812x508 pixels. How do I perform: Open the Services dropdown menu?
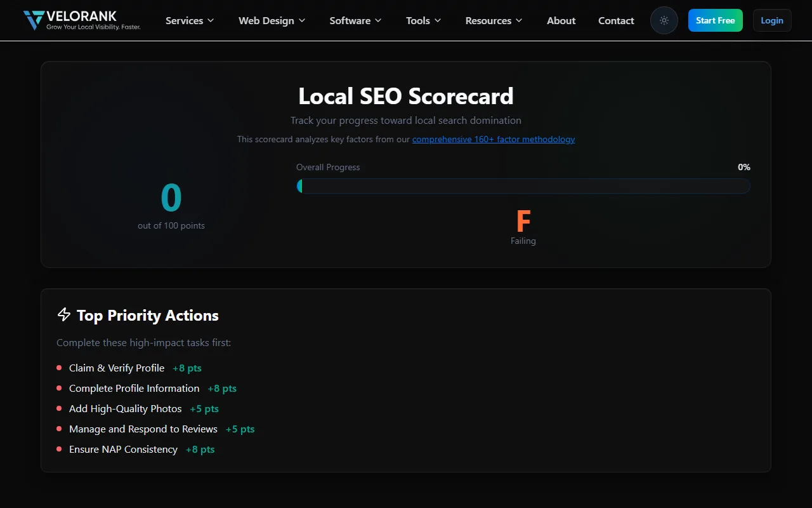coord(190,20)
